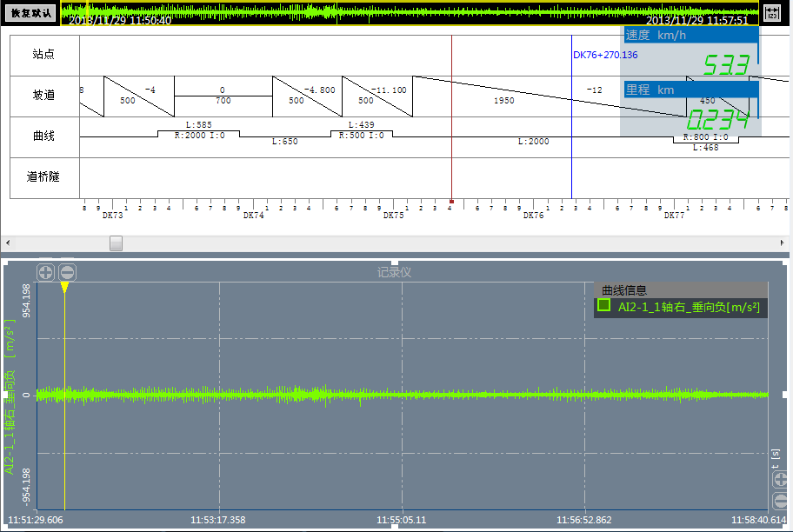Screen dimensions: 793x532
Task: Click the 记录仪 chart title
Action: coord(394,272)
